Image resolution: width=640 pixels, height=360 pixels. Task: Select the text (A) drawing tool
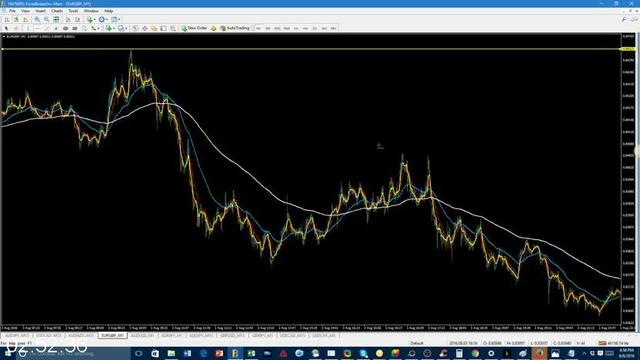(x=56, y=28)
